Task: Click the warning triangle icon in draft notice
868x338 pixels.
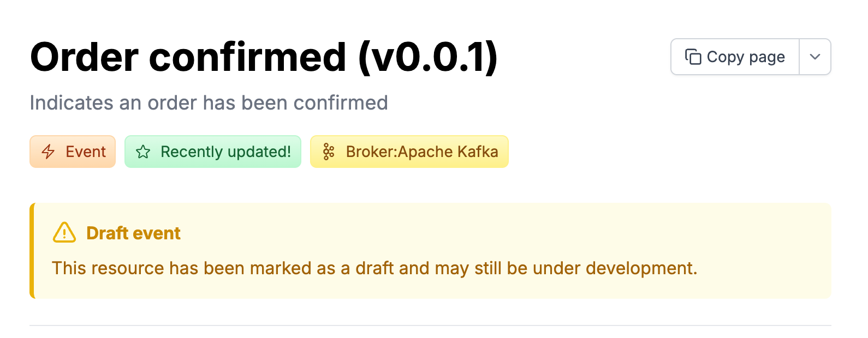Action: [x=64, y=233]
